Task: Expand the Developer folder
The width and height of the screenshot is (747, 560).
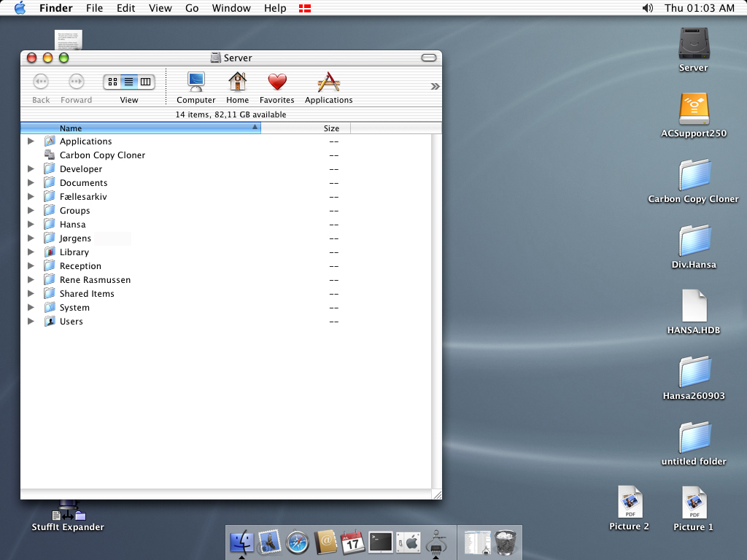Action: (31, 168)
